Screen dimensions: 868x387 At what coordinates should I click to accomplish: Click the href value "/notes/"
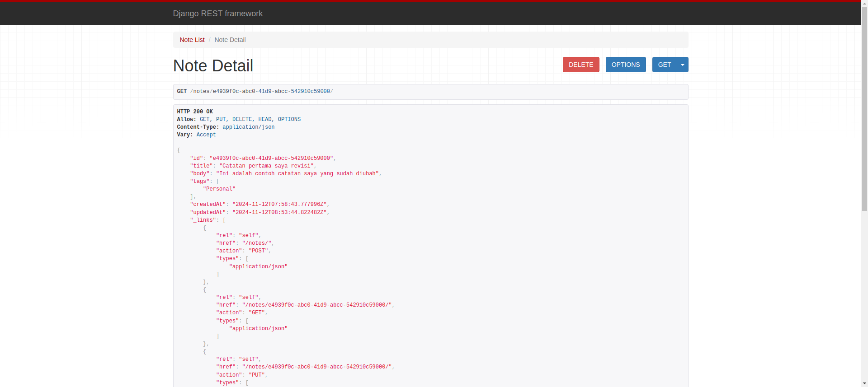tap(257, 243)
